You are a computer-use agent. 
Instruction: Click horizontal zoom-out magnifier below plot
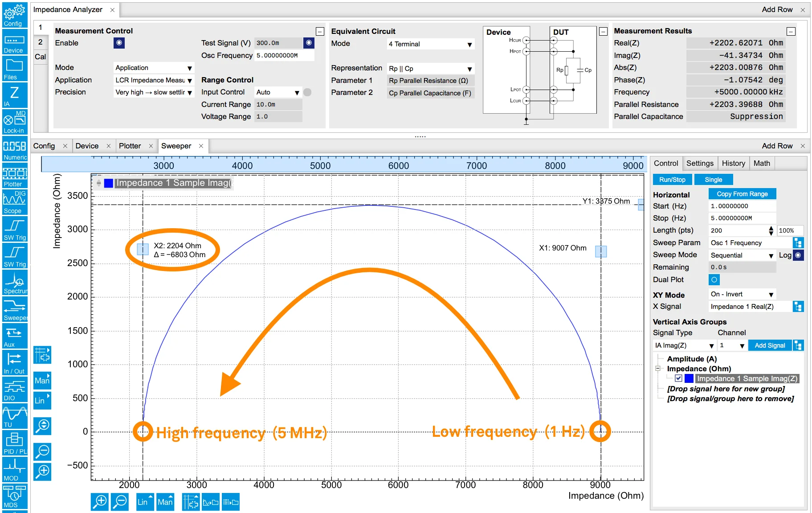point(120,502)
